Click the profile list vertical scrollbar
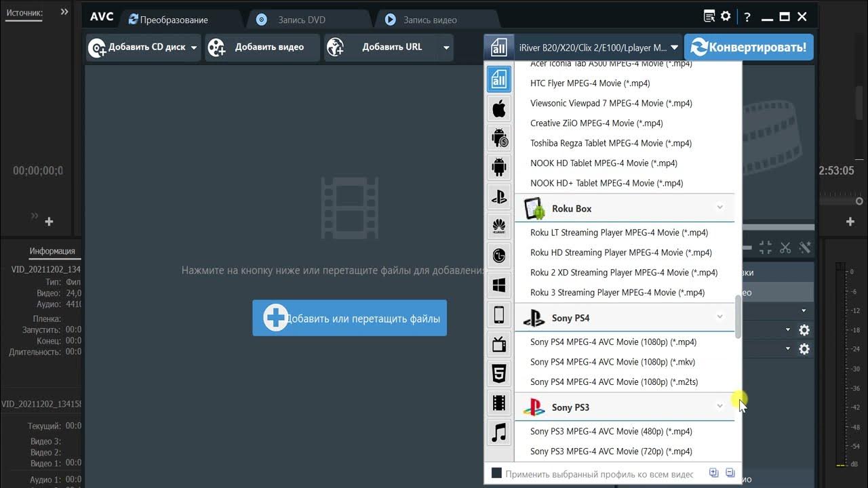The height and width of the screenshot is (488, 868). pyautogui.click(x=738, y=317)
